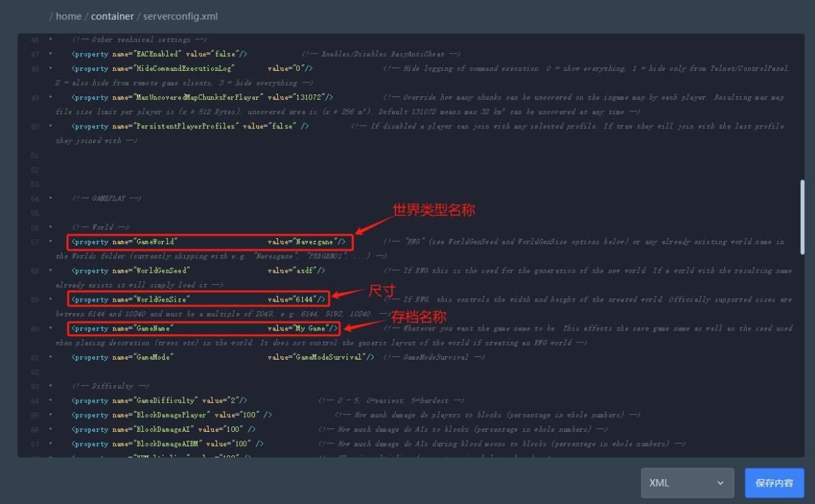
Task: Open the XML language dropdown
Action: [687, 483]
